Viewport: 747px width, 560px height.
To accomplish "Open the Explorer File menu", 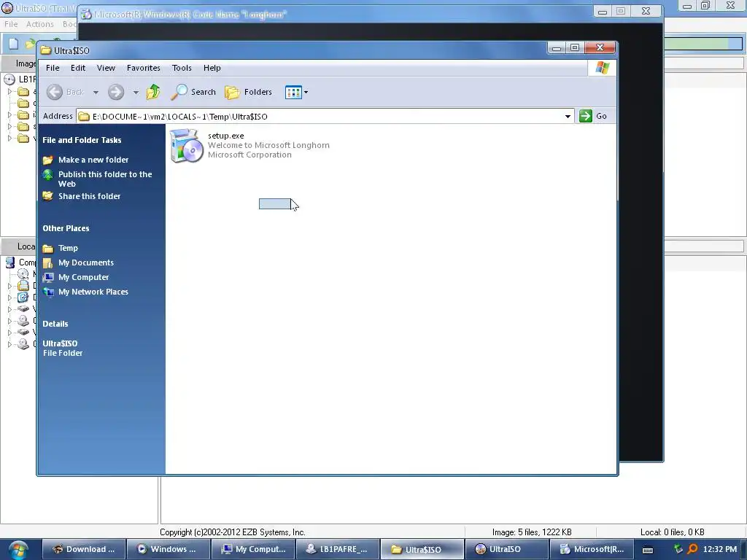I will pyautogui.click(x=53, y=68).
